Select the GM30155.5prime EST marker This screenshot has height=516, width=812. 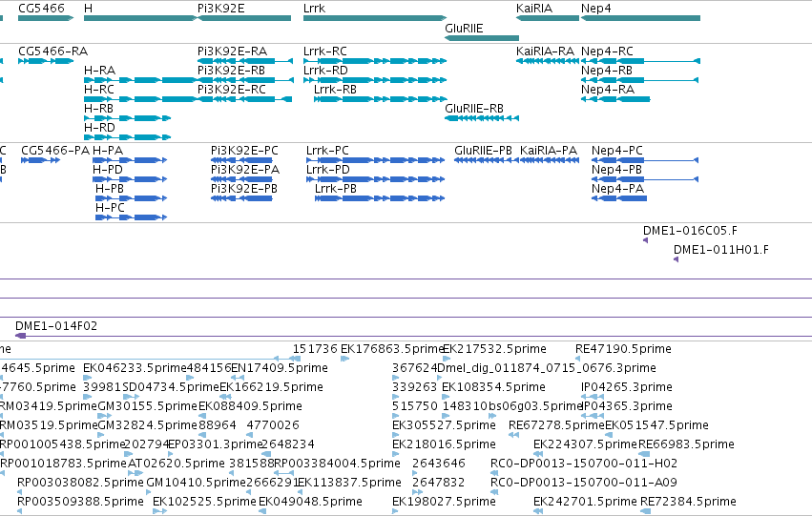(x=105, y=416)
